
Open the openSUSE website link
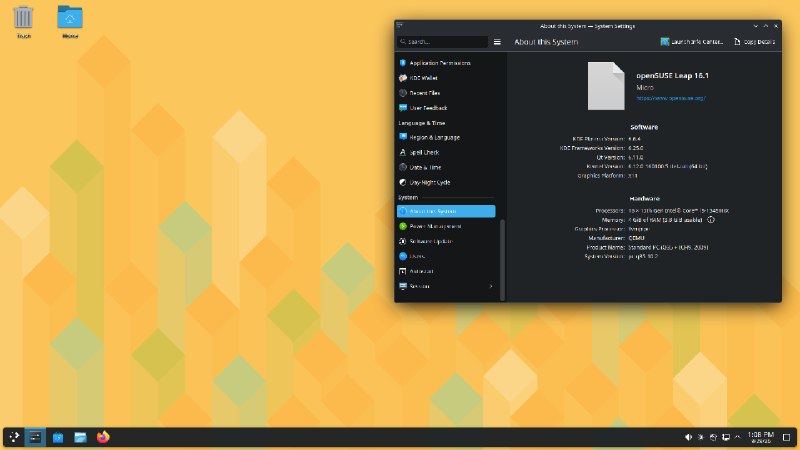pos(671,98)
